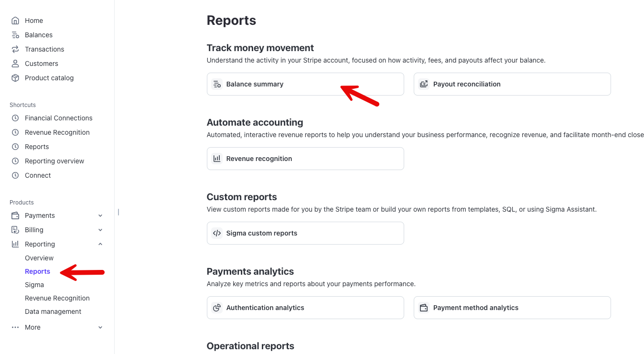Expand the More menu chevron

(100, 327)
